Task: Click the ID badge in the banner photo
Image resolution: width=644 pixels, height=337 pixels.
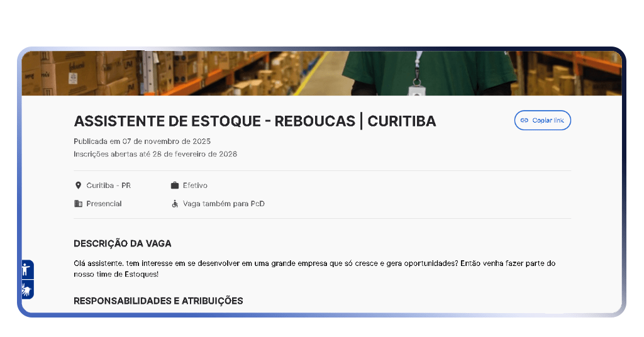Action: (415, 90)
